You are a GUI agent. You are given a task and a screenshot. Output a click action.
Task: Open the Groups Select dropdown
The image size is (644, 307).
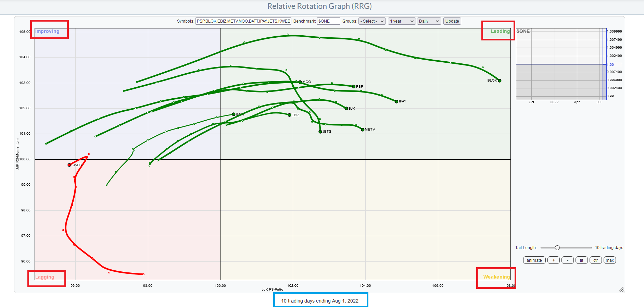pyautogui.click(x=372, y=21)
